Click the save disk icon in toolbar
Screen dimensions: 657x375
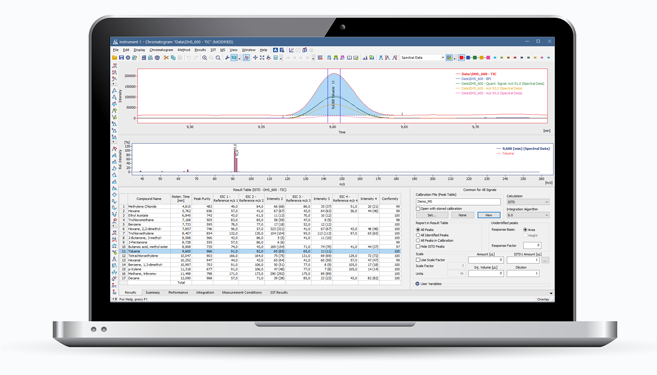tap(121, 58)
